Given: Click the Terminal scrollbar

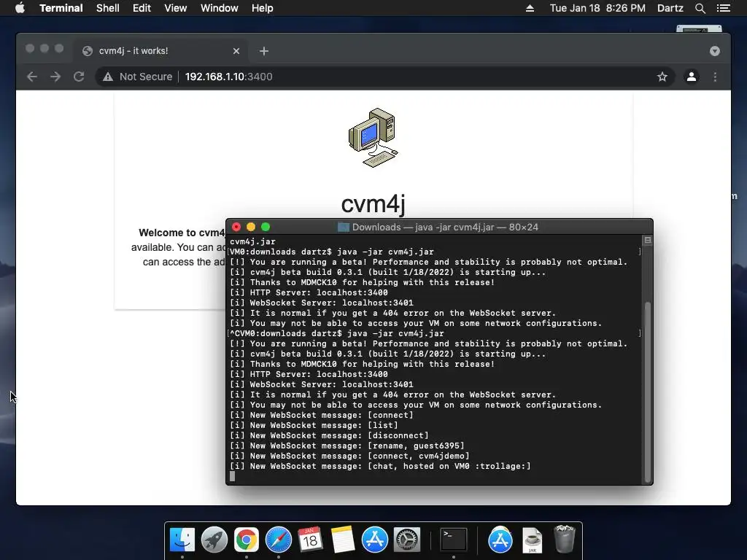Looking at the screenshot, I should click(x=647, y=392).
